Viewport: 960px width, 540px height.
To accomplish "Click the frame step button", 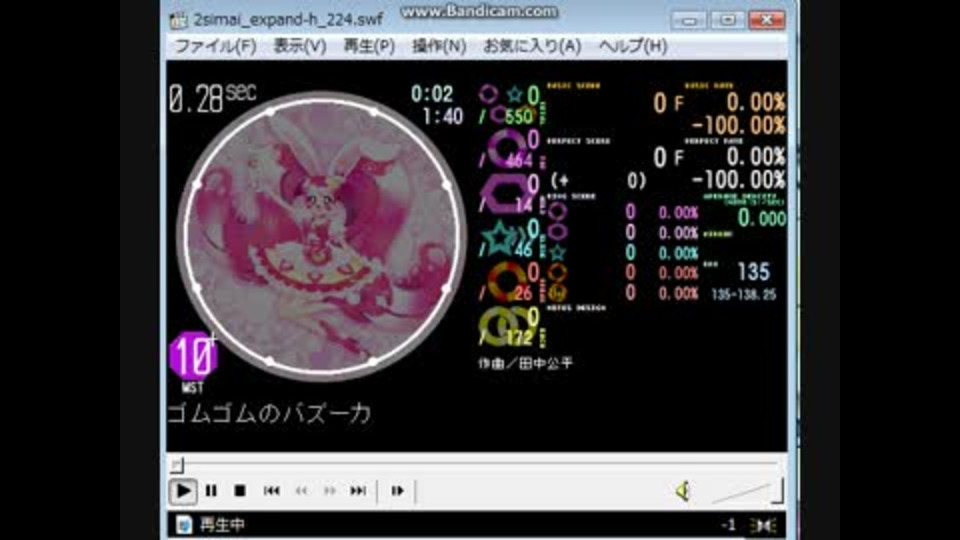I will click(x=397, y=491).
